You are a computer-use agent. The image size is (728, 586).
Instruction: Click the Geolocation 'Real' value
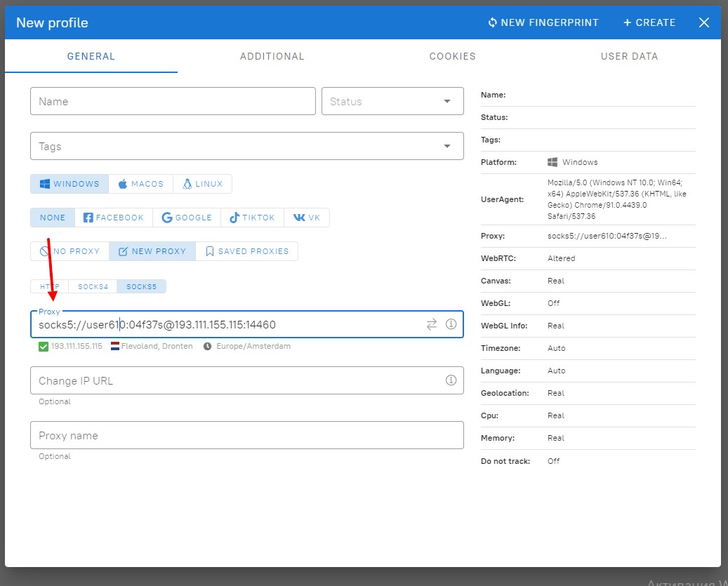pos(556,393)
